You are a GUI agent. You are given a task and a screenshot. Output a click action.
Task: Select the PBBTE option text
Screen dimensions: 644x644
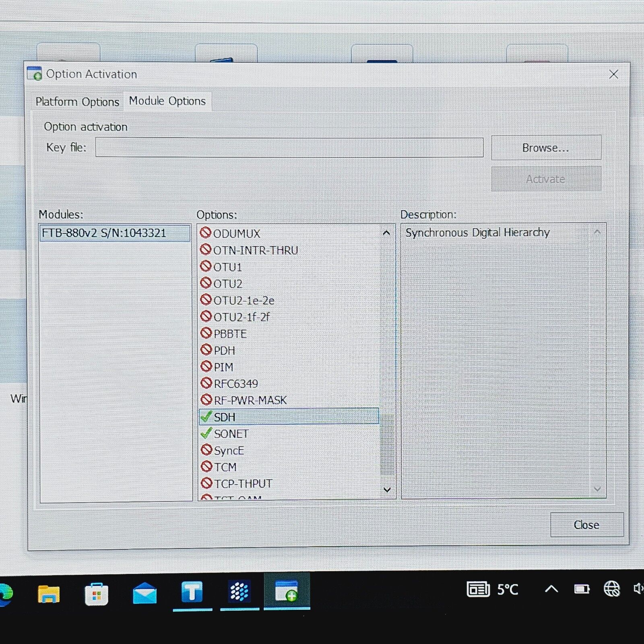pyautogui.click(x=230, y=334)
